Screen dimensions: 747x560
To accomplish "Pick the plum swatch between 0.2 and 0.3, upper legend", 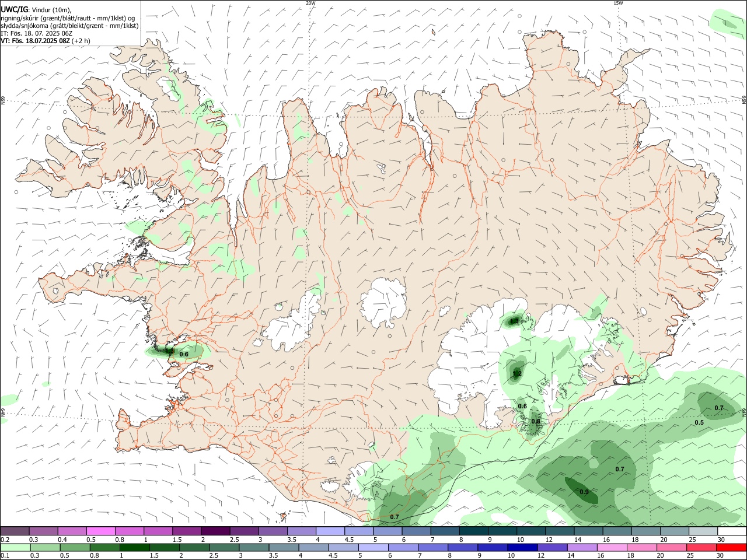I will [15, 531].
